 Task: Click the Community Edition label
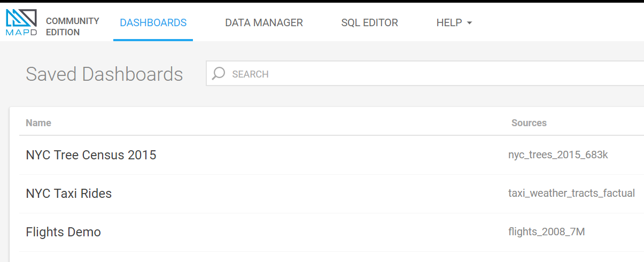coord(72,26)
